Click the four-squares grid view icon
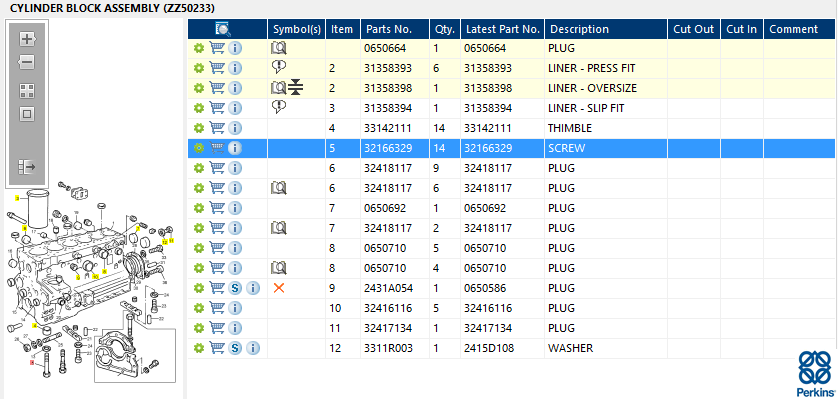The image size is (838, 399). (x=27, y=91)
